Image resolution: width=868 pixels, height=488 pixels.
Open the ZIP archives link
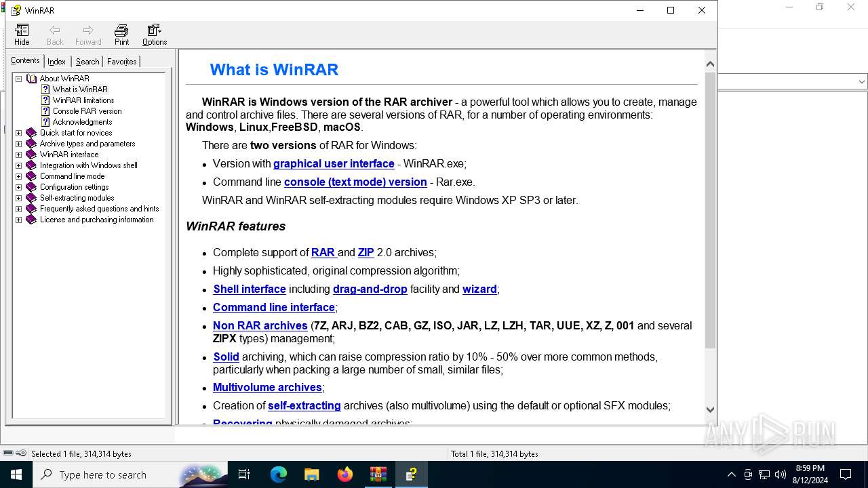(x=366, y=252)
